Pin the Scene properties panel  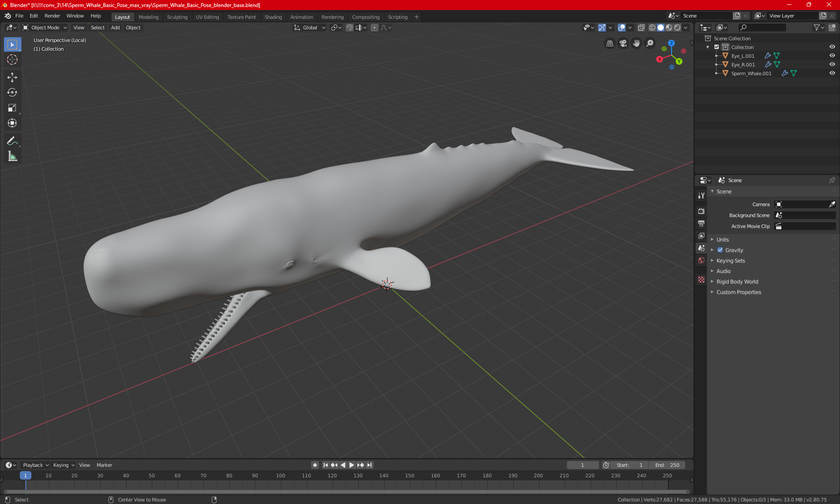click(x=832, y=180)
